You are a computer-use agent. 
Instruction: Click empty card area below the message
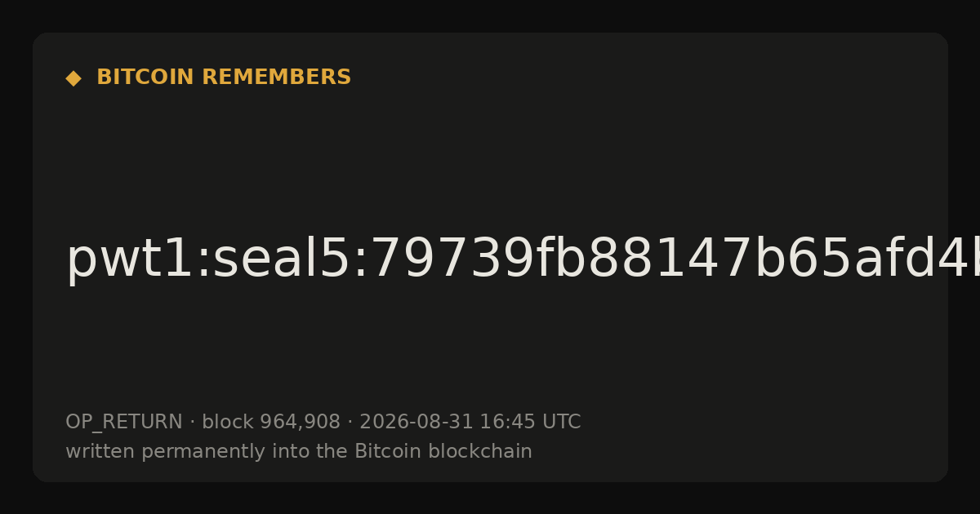point(490,351)
